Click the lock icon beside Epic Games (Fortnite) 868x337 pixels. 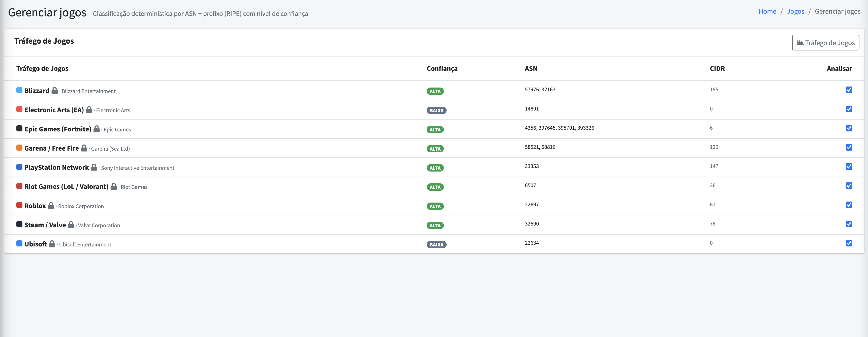[x=96, y=129]
